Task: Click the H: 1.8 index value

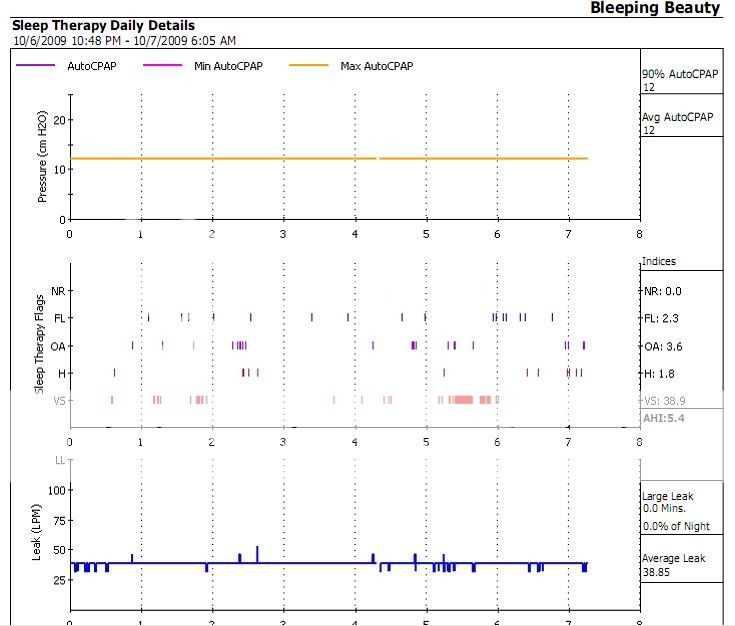Action: [x=660, y=374]
